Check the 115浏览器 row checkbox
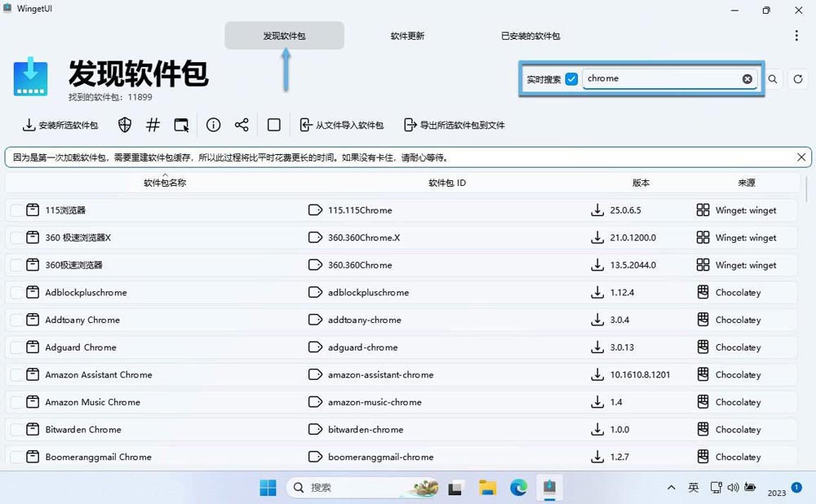Image resolution: width=816 pixels, height=504 pixels. (x=16, y=210)
